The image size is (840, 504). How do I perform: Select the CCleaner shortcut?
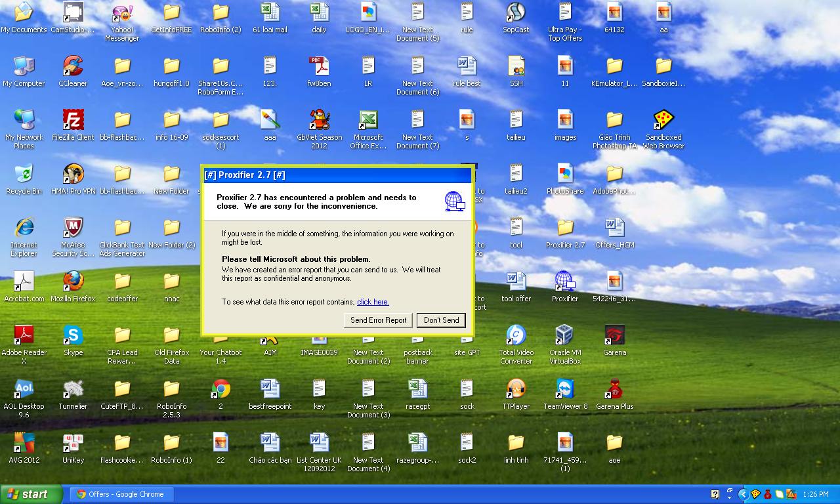73,72
